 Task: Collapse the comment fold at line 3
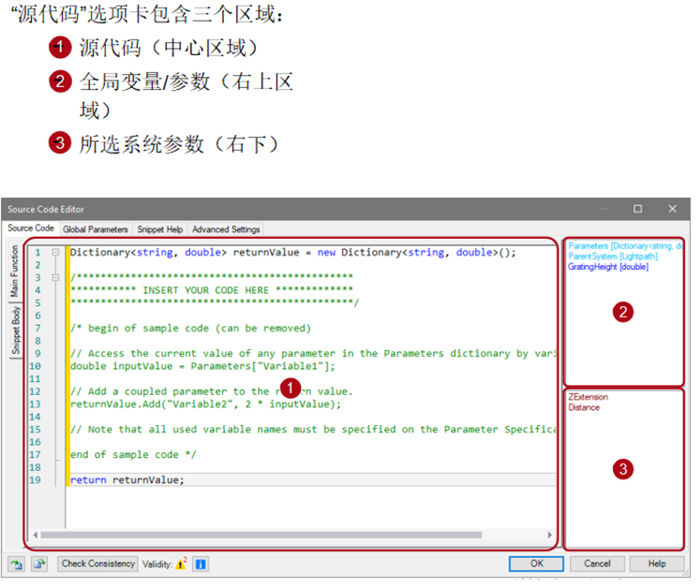click(x=56, y=278)
